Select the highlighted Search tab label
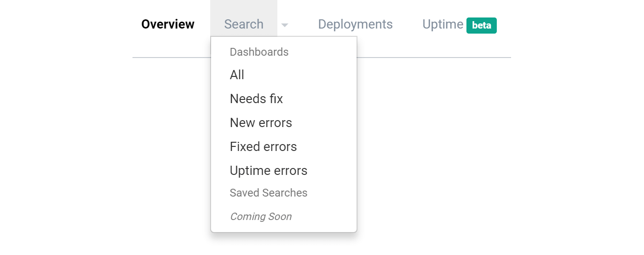 [x=244, y=24]
